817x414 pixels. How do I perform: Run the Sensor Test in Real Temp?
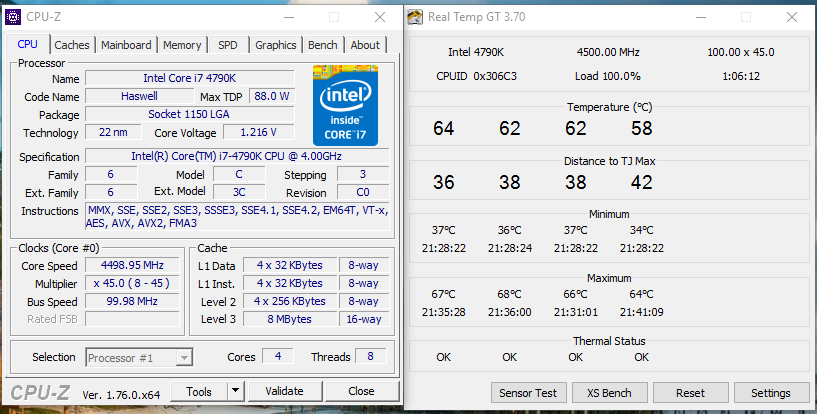528,393
